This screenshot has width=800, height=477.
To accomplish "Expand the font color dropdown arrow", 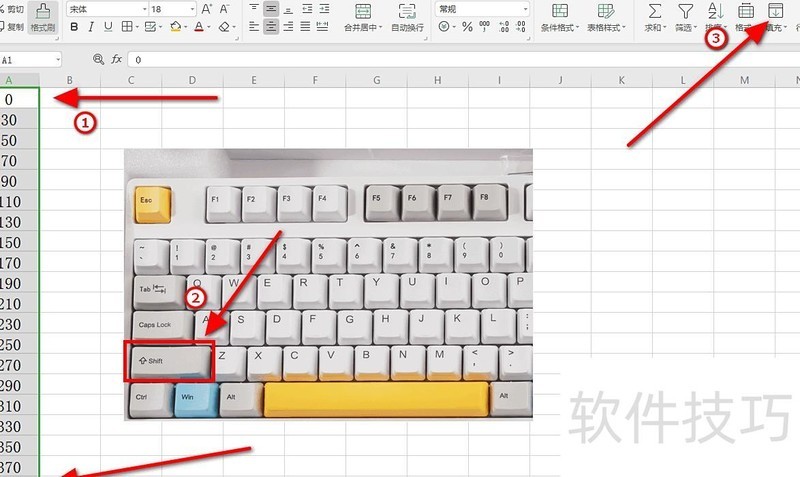I will coord(209,27).
